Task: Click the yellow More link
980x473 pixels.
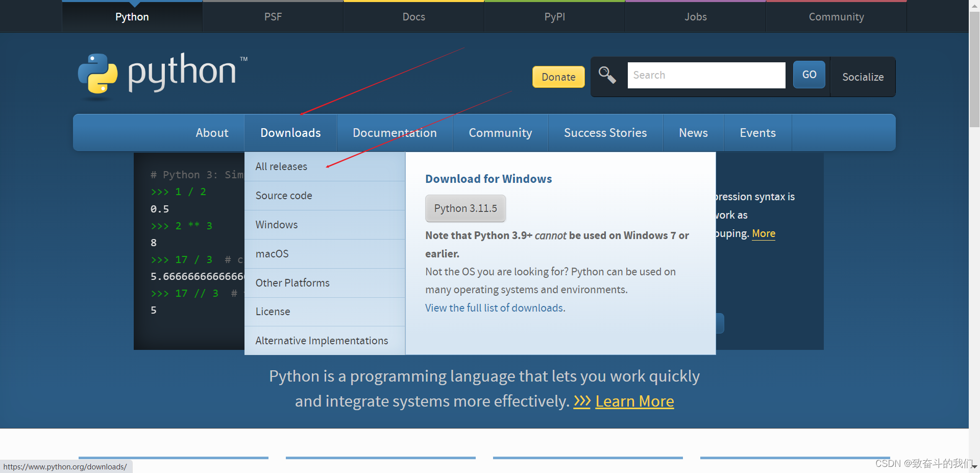Action: pos(764,233)
